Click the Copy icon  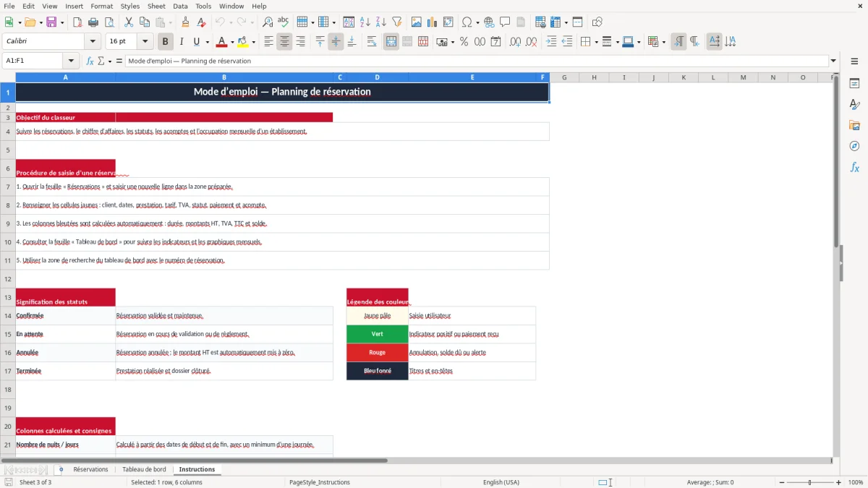pyautogui.click(x=145, y=22)
